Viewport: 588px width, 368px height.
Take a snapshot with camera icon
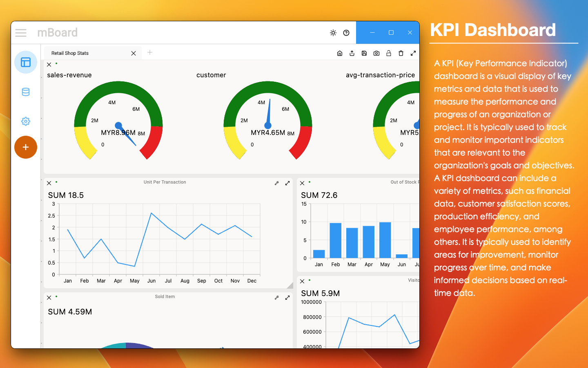click(376, 53)
